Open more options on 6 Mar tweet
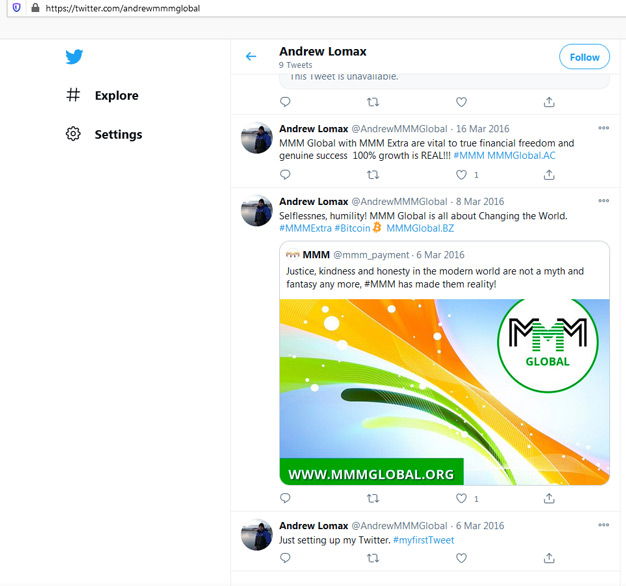The image size is (626, 586). pos(603,525)
